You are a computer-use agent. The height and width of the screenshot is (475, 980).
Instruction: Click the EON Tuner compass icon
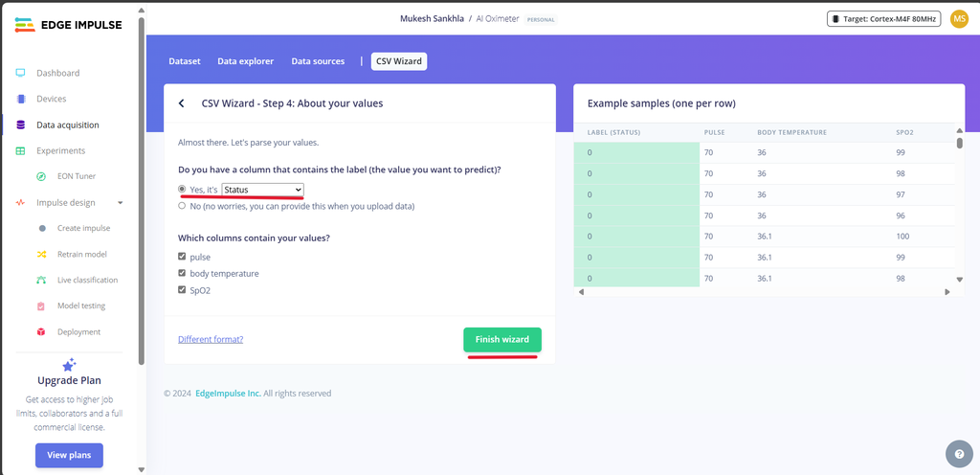[42, 176]
